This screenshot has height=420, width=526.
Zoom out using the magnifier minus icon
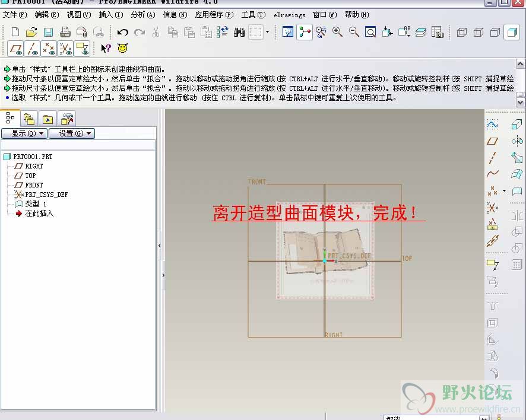(x=354, y=32)
